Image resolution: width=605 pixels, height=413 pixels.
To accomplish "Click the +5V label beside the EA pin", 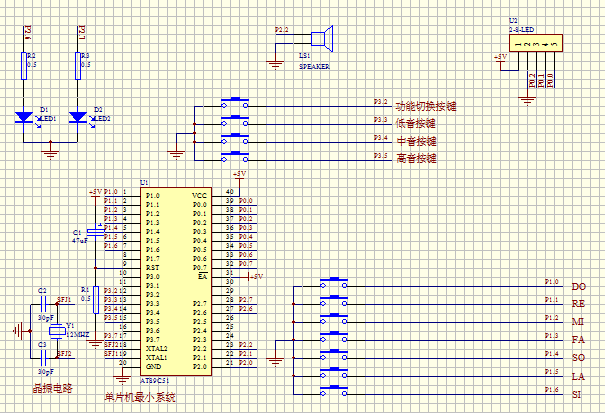I will point(256,276).
